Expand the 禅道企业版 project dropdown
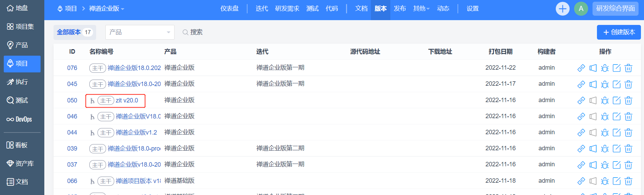This screenshot has width=644, height=195. (106, 9)
